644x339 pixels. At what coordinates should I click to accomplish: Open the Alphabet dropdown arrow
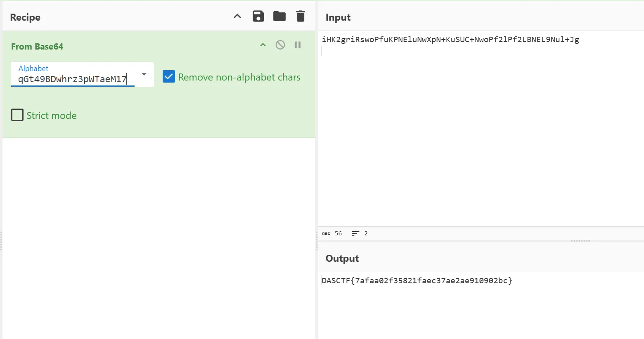(144, 74)
